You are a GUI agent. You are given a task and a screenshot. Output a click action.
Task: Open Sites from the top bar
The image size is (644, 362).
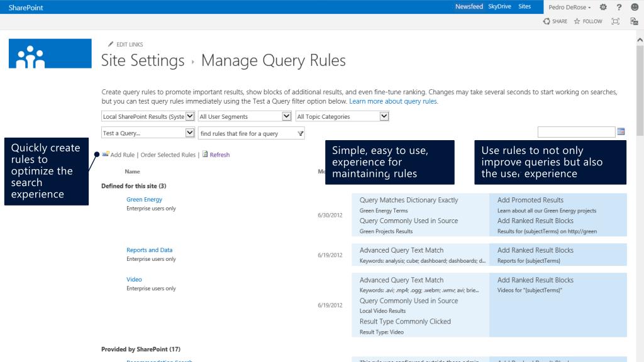pyautogui.click(x=525, y=6)
